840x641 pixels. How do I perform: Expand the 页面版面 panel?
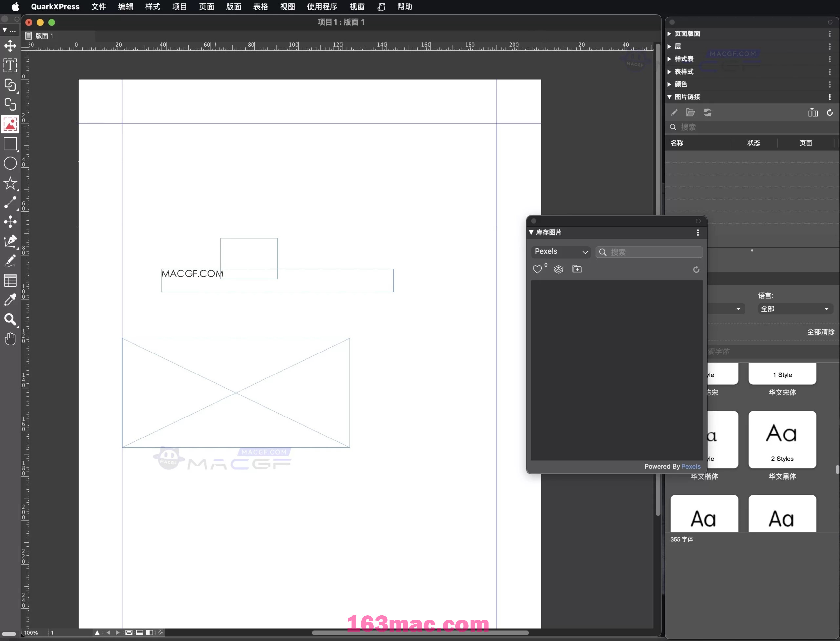coord(669,33)
